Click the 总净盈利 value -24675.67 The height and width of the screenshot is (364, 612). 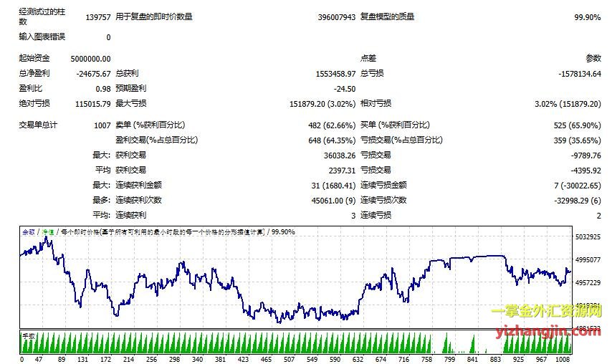(x=93, y=74)
